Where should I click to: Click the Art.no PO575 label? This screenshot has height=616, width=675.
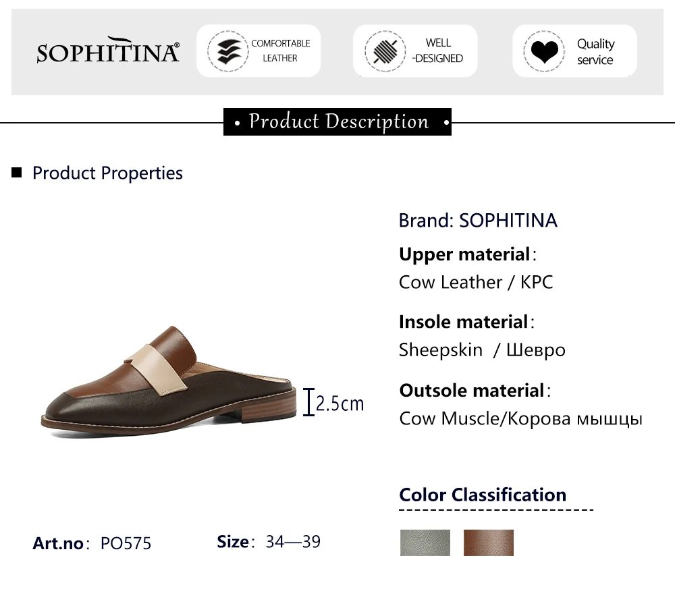[x=92, y=543]
